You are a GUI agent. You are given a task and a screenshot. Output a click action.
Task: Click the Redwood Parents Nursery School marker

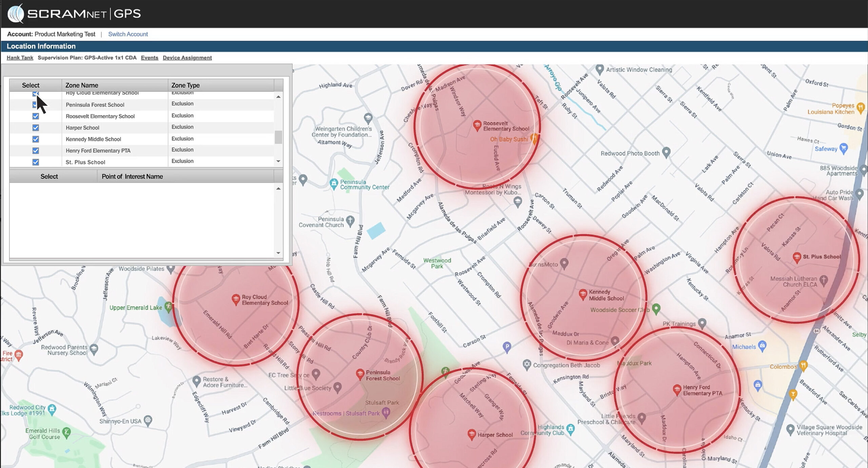coord(94,349)
